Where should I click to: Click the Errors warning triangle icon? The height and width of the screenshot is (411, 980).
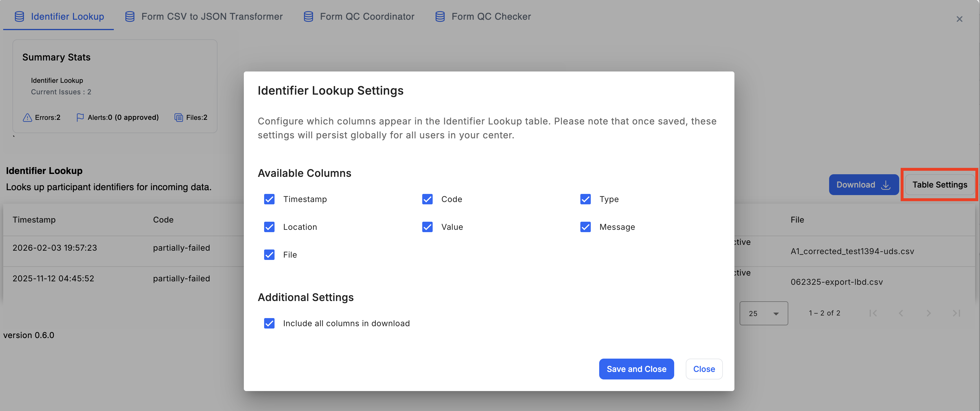tap(28, 118)
